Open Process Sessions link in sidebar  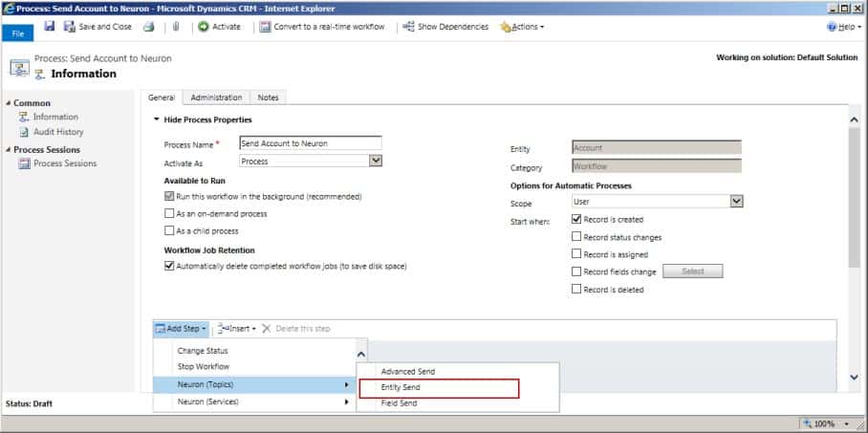tap(65, 163)
